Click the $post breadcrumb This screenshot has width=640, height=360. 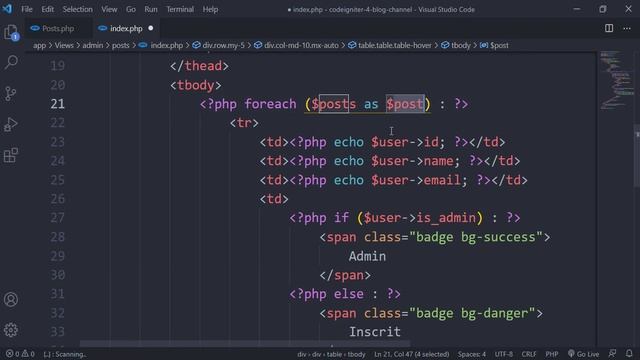494,45
